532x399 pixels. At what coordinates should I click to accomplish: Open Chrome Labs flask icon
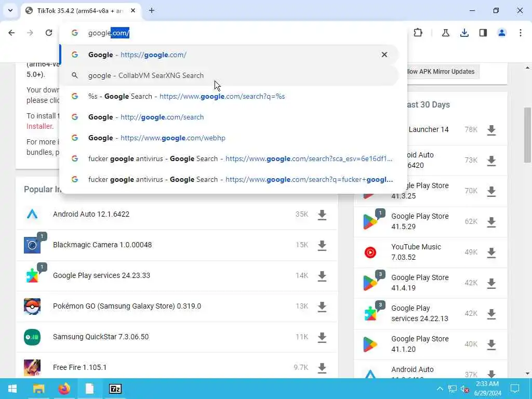[445, 33]
